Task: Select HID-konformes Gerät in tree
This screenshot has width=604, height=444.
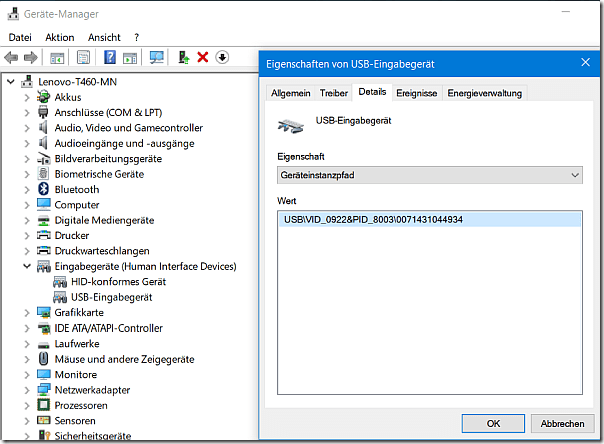Action: pyautogui.click(x=118, y=282)
